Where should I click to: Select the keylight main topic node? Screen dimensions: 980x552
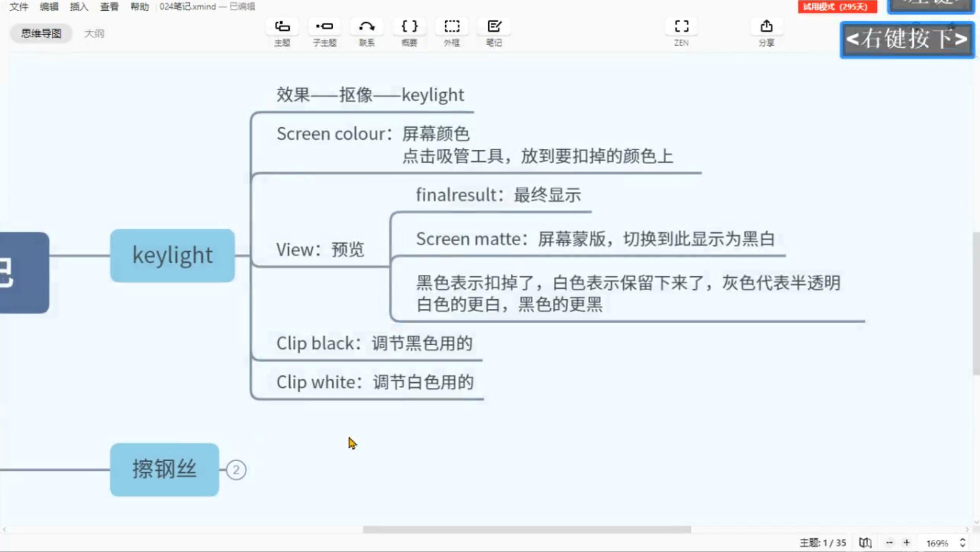(172, 255)
